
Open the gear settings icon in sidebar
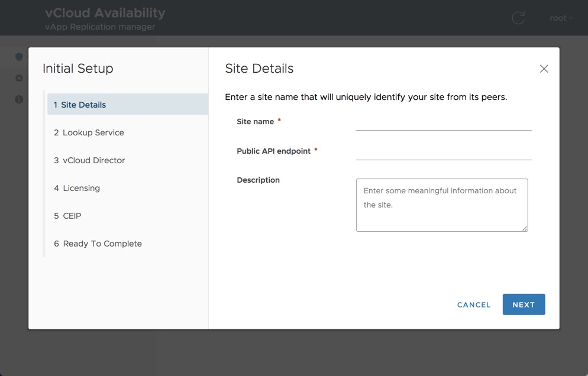19,78
